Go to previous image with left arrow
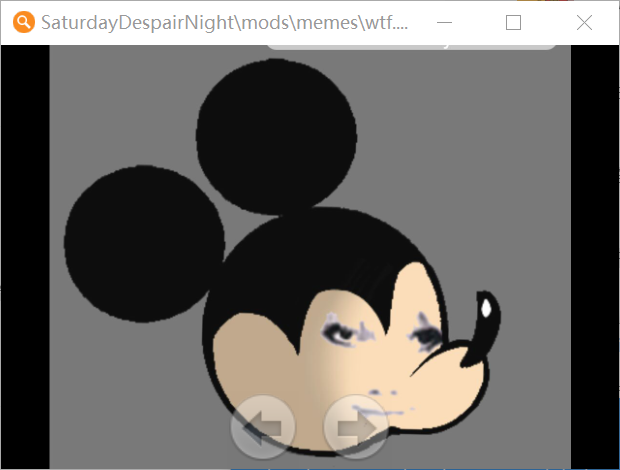The image size is (620, 470). point(263,427)
